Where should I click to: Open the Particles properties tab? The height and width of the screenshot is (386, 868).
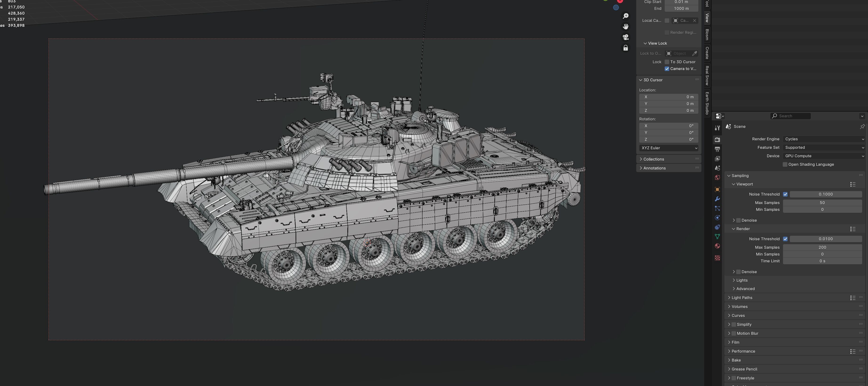point(717,208)
